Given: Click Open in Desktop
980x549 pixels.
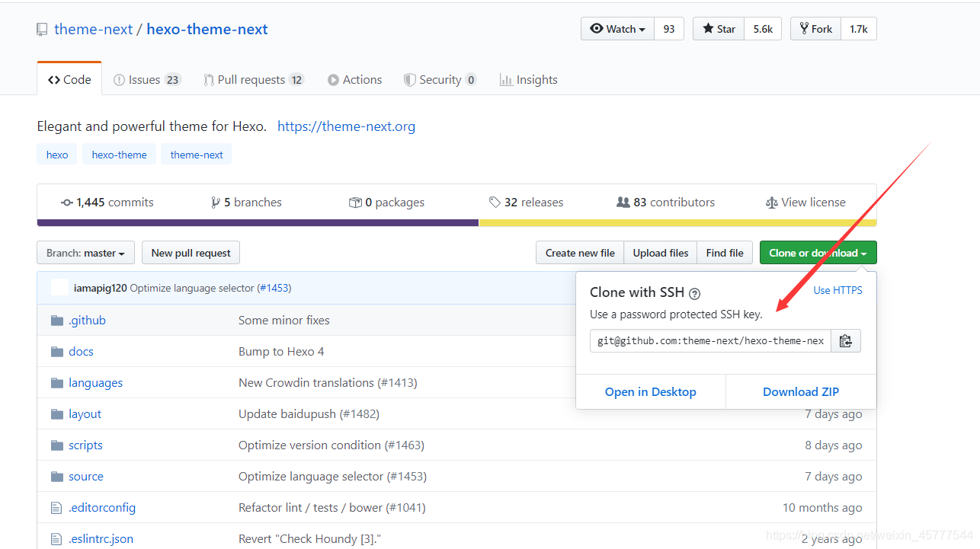Looking at the screenshot, I should [x=651, y=391].
